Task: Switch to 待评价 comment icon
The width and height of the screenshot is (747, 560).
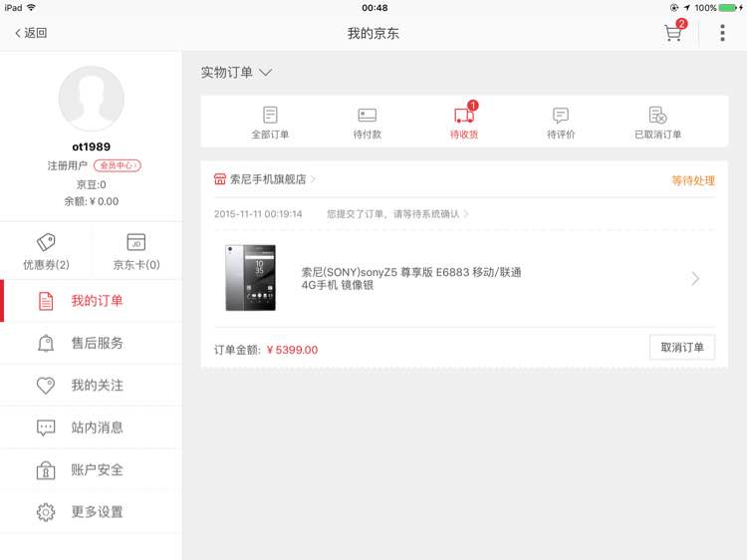Action: pyautogui.click(x=561, y=115)
